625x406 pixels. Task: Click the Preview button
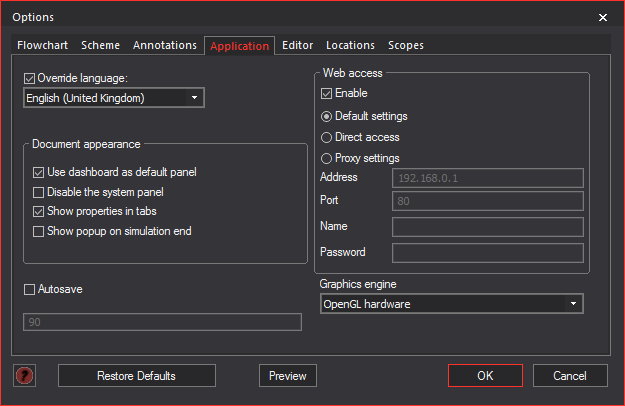coord(288,375)
